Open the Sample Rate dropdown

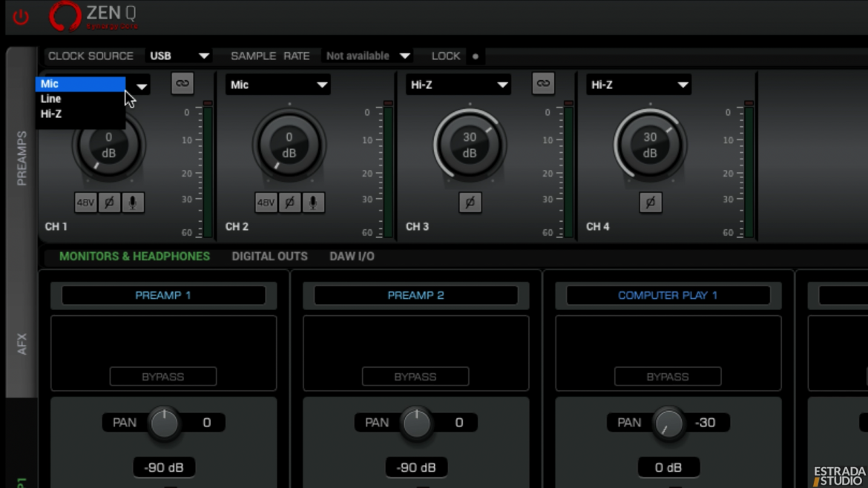point(367,56)
